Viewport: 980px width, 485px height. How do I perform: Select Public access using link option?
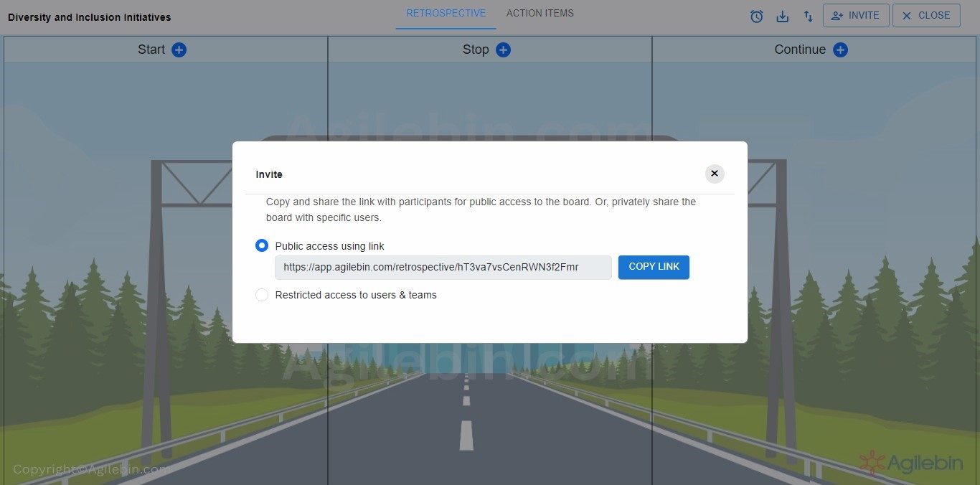261,245
